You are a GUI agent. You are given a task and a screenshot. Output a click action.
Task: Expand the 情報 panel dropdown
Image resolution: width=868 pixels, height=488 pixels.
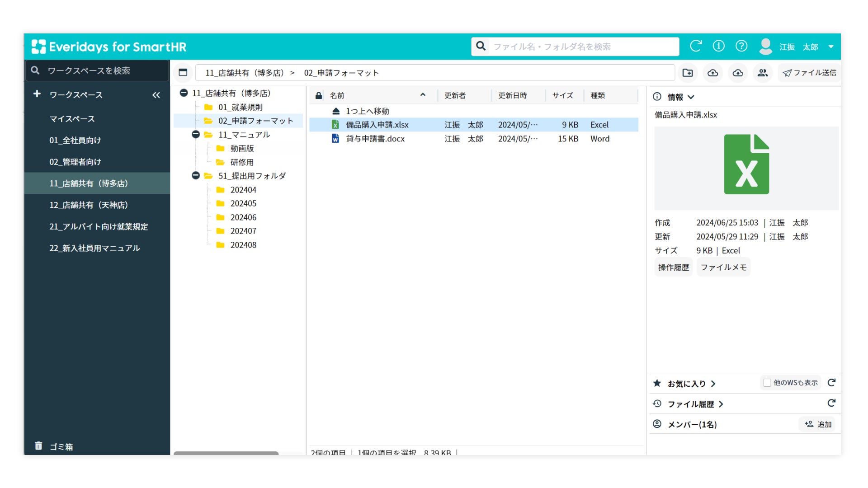(691, 97)
